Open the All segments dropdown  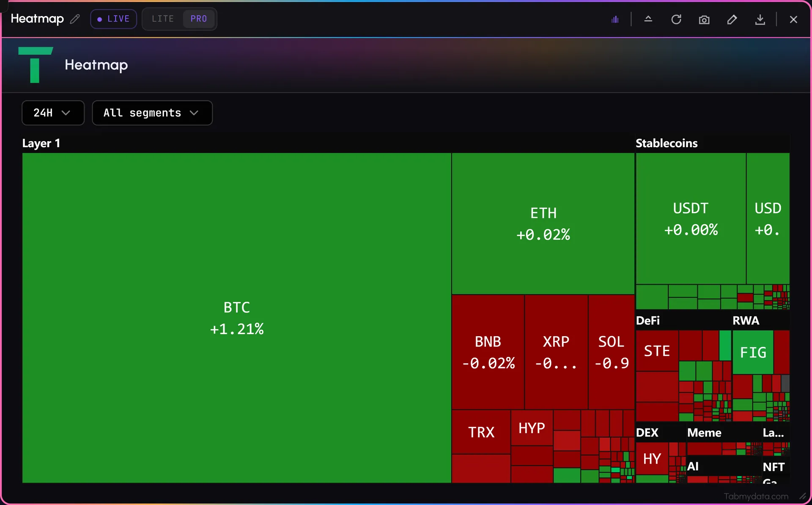[x=152, y=113]
